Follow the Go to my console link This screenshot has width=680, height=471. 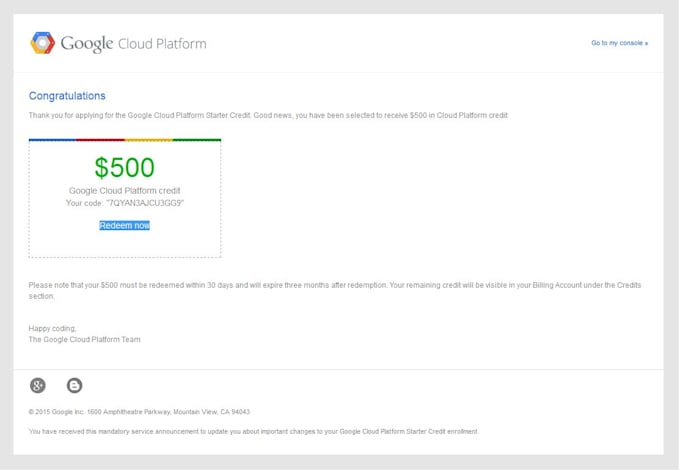(619, 43)
